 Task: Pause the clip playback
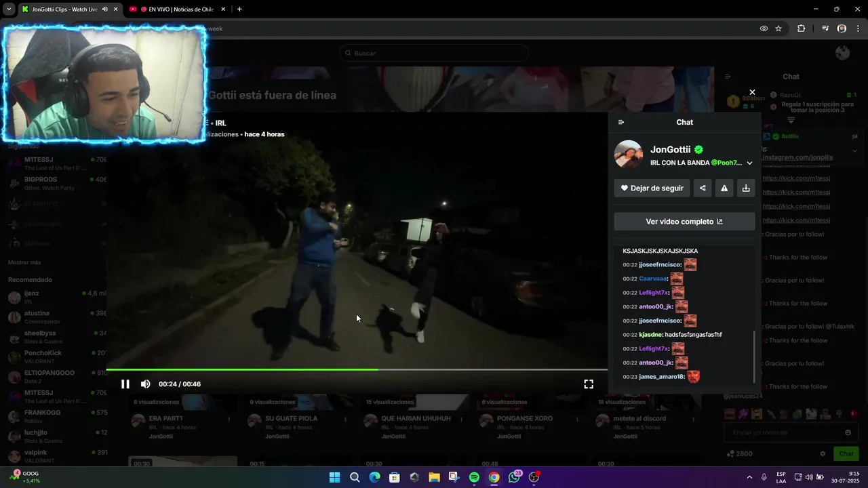pos(125,384)
